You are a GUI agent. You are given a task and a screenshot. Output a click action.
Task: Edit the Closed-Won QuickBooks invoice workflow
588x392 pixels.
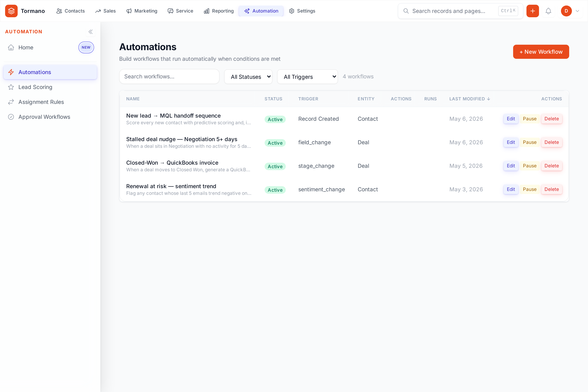coord(511,166)
